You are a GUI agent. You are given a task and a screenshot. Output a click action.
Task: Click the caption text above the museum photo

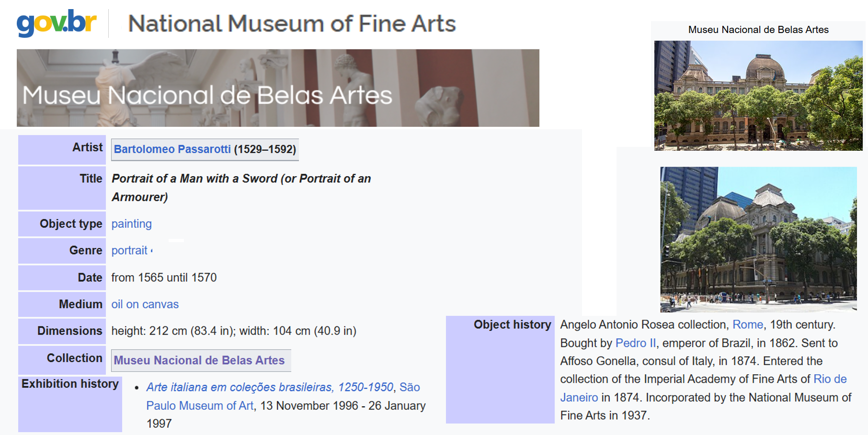click(758, 30)
